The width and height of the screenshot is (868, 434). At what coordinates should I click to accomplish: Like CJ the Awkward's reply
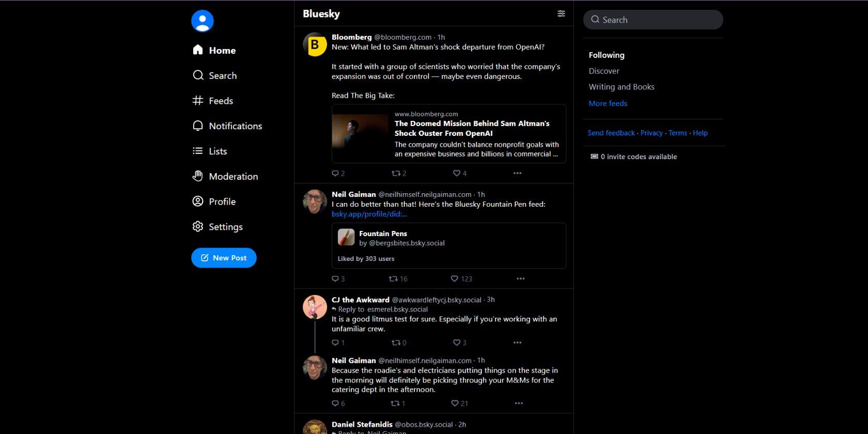tap(457, 343)
